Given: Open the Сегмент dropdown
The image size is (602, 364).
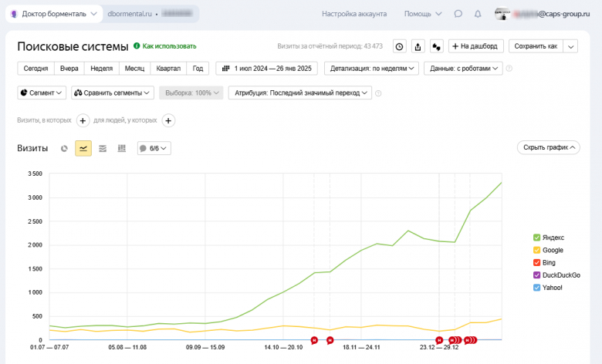Looking at the screenshot, I should (42, 93).
